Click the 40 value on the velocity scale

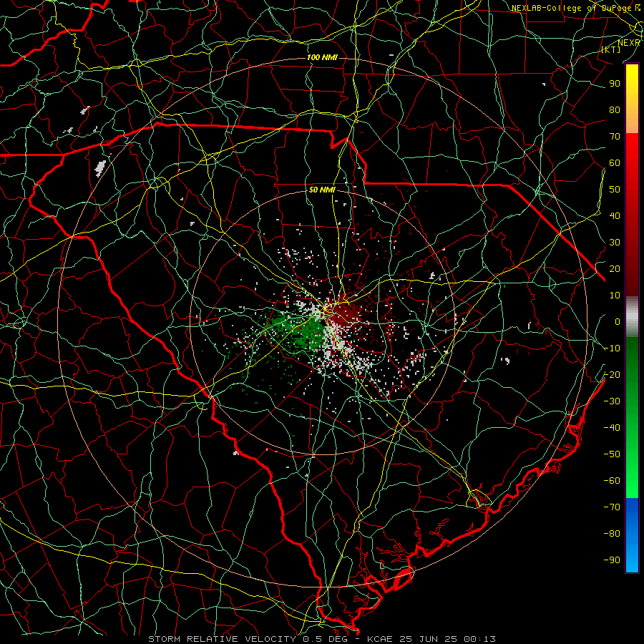615,216
